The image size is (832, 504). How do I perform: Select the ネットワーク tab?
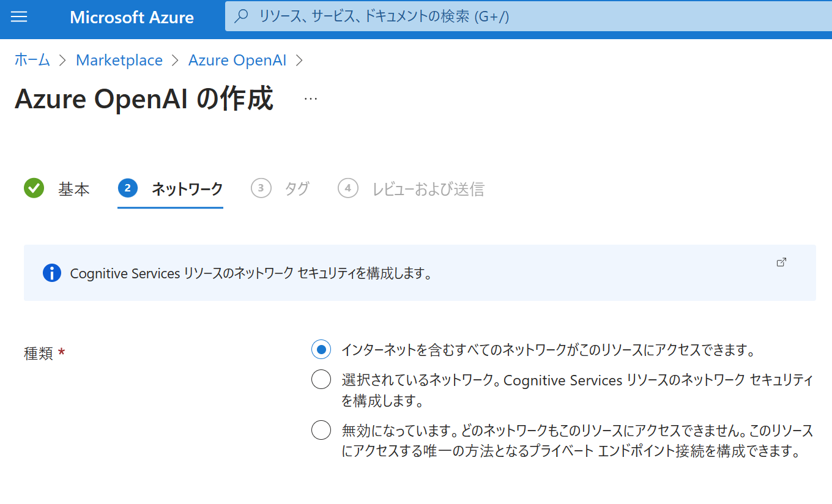pyautogui.click(x=171, y=189)
